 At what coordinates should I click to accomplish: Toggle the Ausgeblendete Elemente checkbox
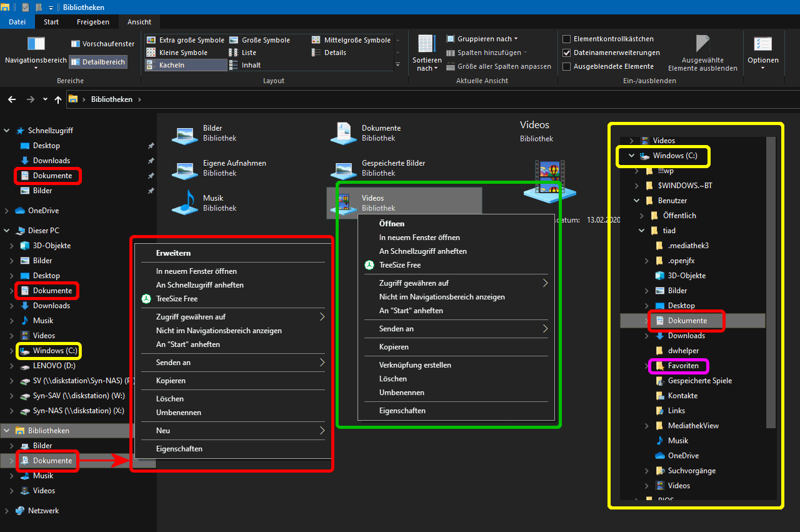pos(567,66)
